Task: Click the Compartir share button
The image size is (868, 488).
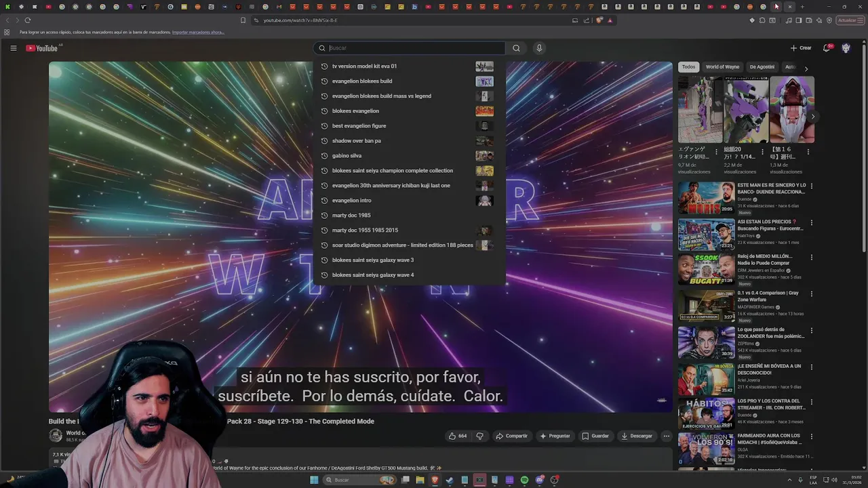Action: tap(511, 436)
